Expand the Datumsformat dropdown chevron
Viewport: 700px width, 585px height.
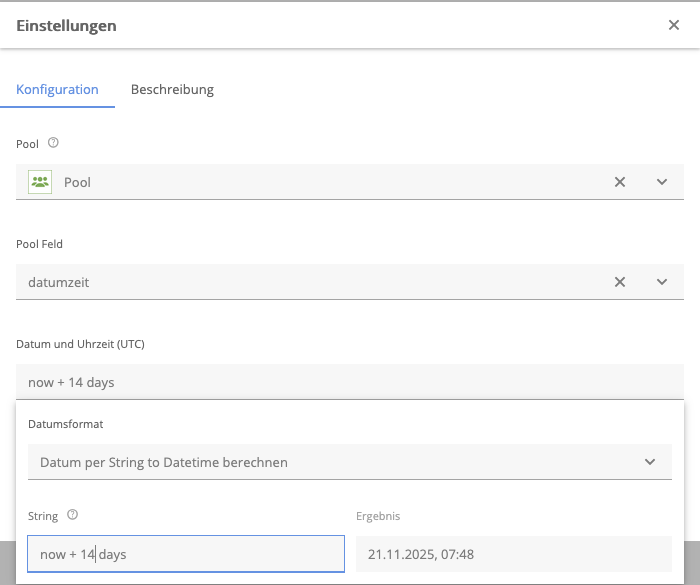[650, 462]
